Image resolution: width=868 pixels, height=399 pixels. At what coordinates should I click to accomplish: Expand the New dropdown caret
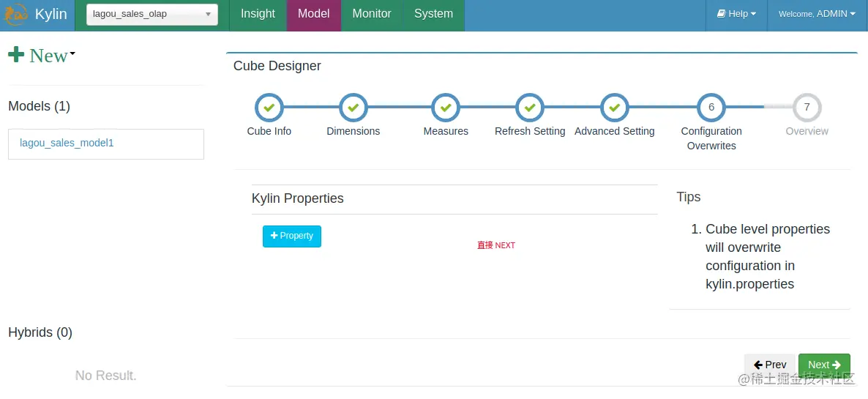(x=72, y=53)
